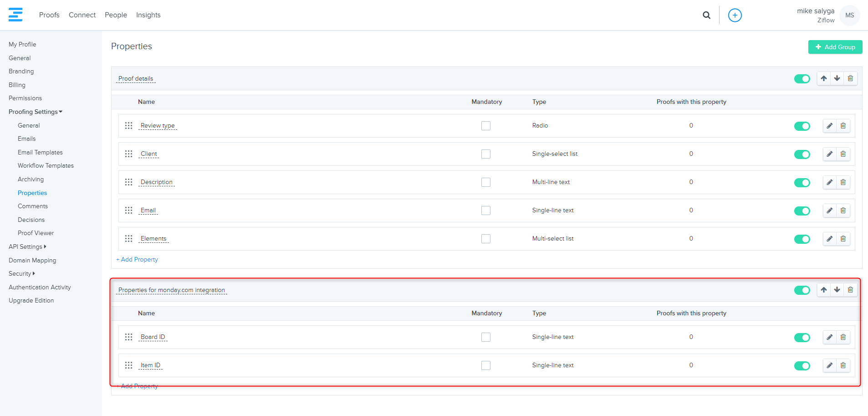Tick the Mandatory checkbox for Item ID
The width and height of the screenshot is (868, 416).
pyautogui.click(x=486, y=365)
